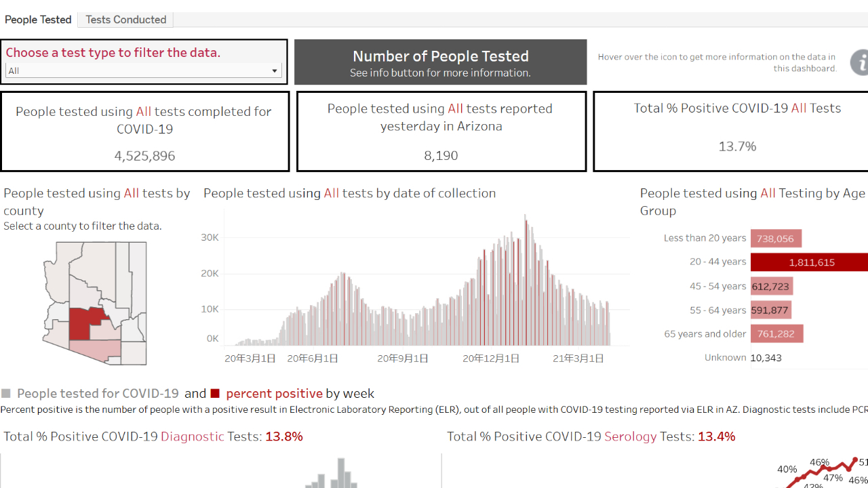Viewport: 868px width, 488px height.
Task: Click the Number of People Tested banner
Action: coord(440,62)
